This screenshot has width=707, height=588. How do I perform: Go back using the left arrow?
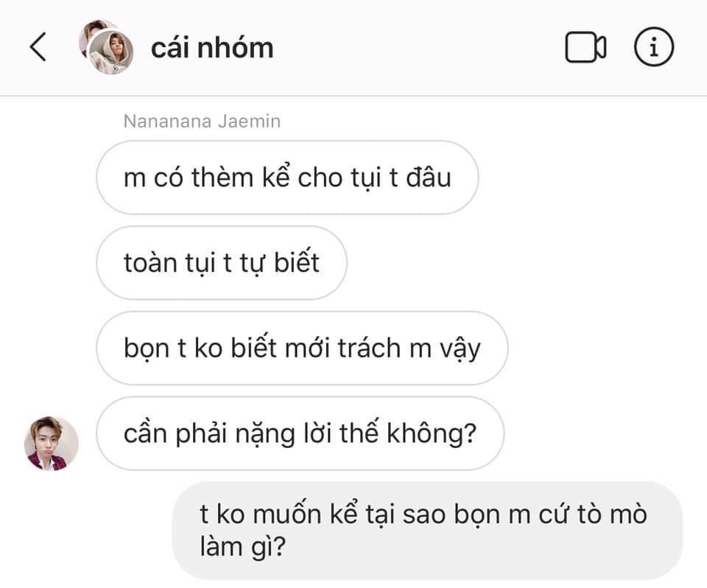[38, 47]
